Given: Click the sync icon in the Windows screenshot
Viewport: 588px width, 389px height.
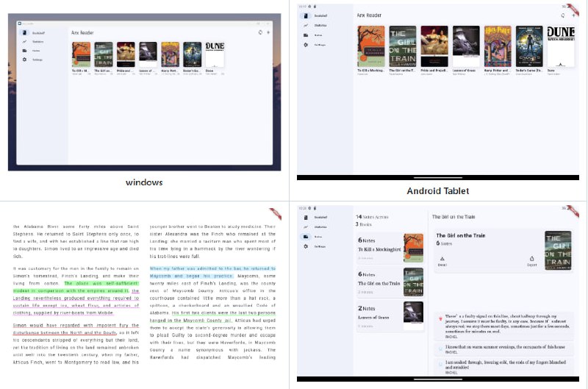Looking at the screenshot, I should tap(260, 32).
